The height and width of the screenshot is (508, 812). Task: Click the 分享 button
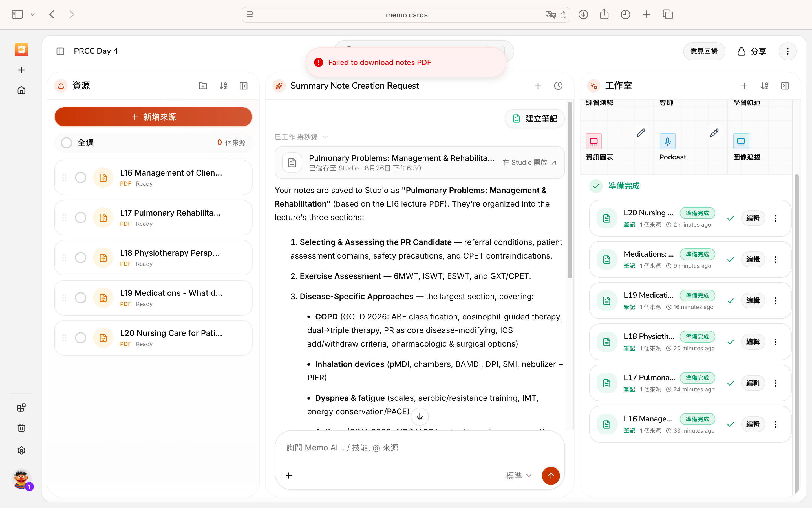(x=752, y=51)
